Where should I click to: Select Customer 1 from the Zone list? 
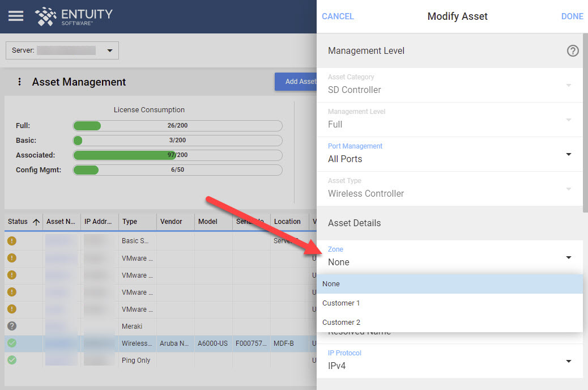pos(341,303)
